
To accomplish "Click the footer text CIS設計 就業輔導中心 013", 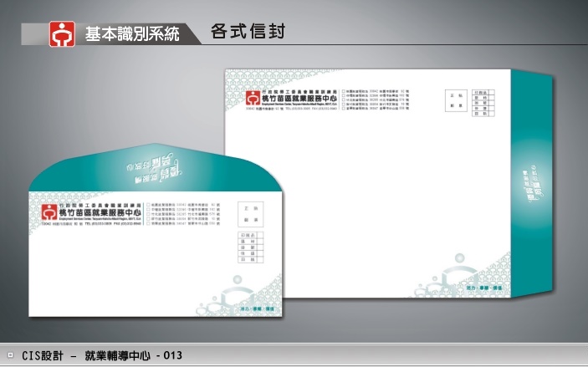I will tap(102, 356).
